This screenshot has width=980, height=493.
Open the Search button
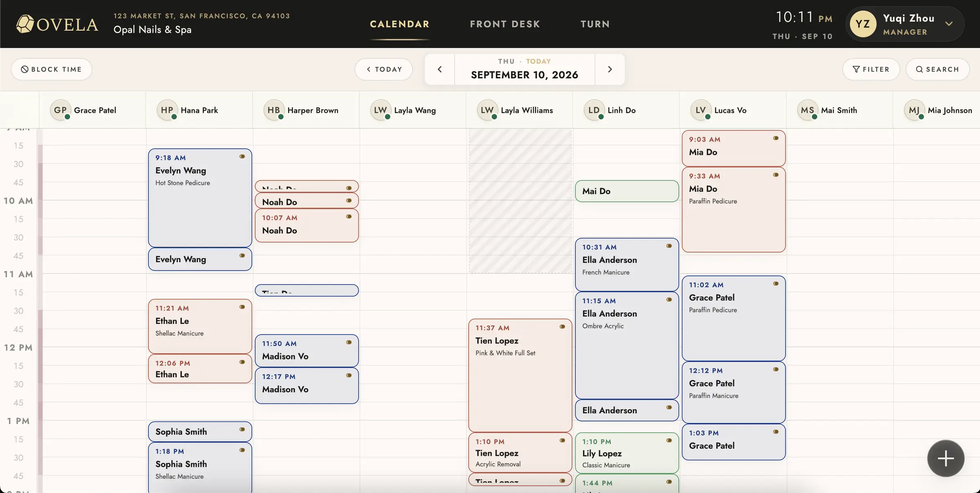coord(938,69)
